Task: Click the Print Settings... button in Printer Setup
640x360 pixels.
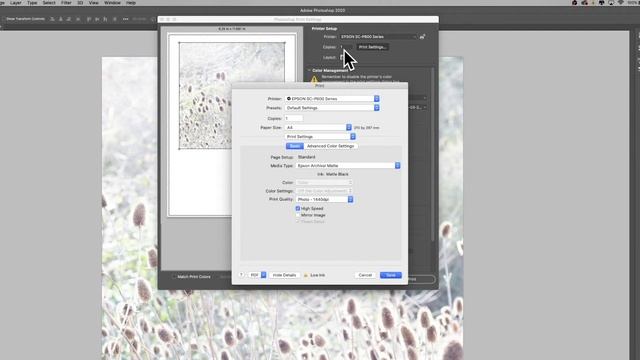Action: coord(372,47)
